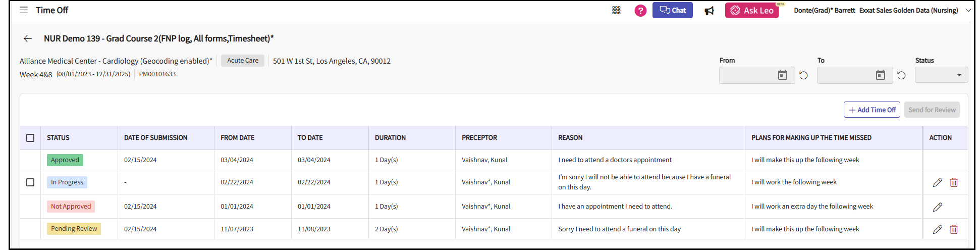Image resolution: width=980 pixels, height=250 pixels.
Task: Click the From date input field
Action: pyautogui.click(x=747, y=75)
